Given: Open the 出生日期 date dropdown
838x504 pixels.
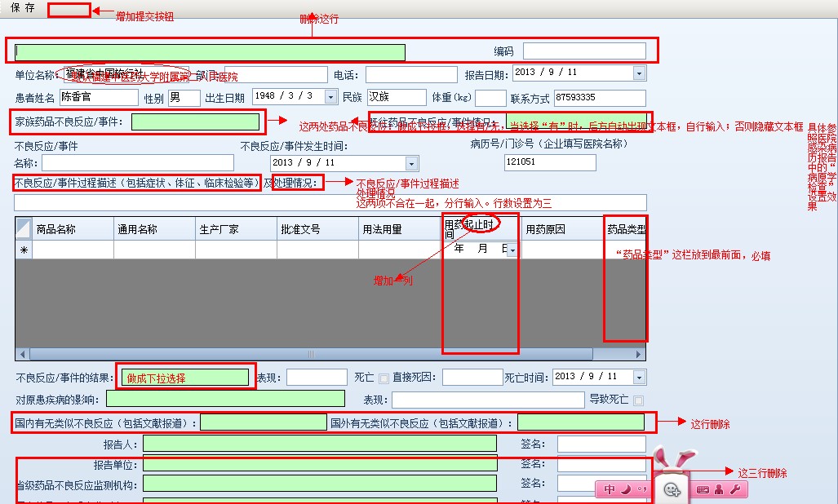Looking at the screenshot, I should click(330, 96).
